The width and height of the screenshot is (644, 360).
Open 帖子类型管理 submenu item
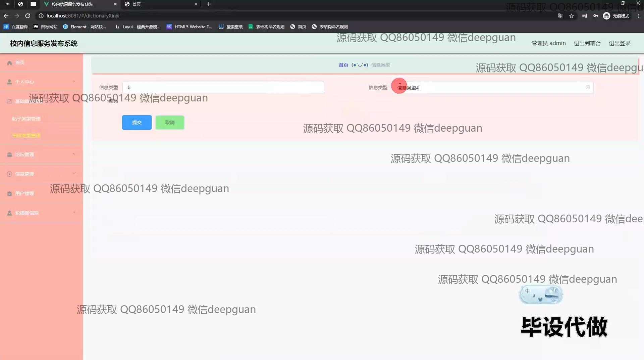(26, 119)
